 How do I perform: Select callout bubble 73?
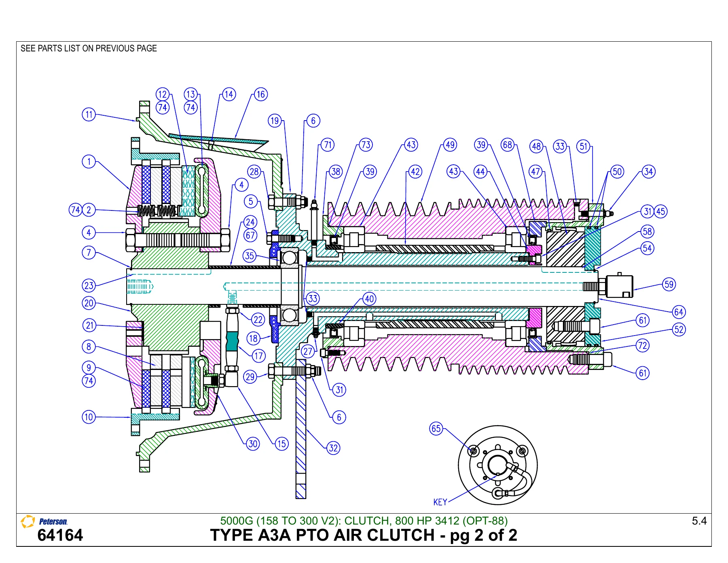coord(366,145)
